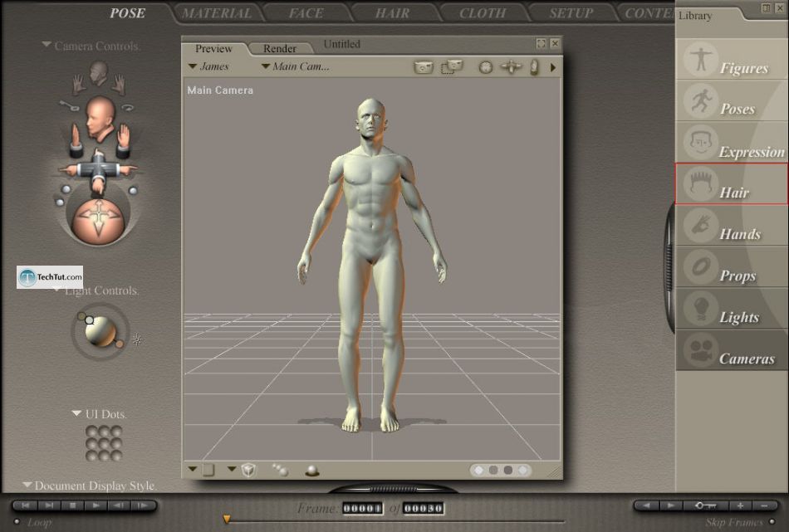Collapse the Camera Controls panel arrow
Image resolution: width=789 pixels, height=532 pixels.
(47, 45)
